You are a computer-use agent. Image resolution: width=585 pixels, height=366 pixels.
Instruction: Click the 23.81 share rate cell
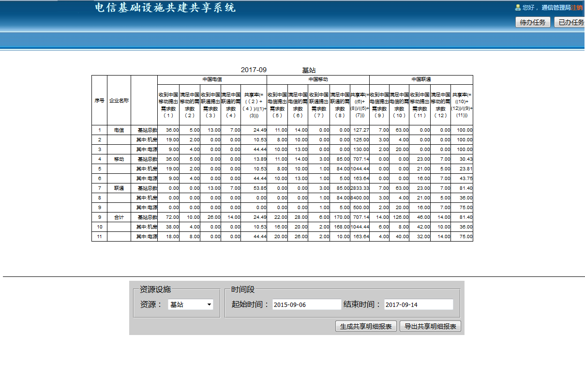[x=462, y=169]
